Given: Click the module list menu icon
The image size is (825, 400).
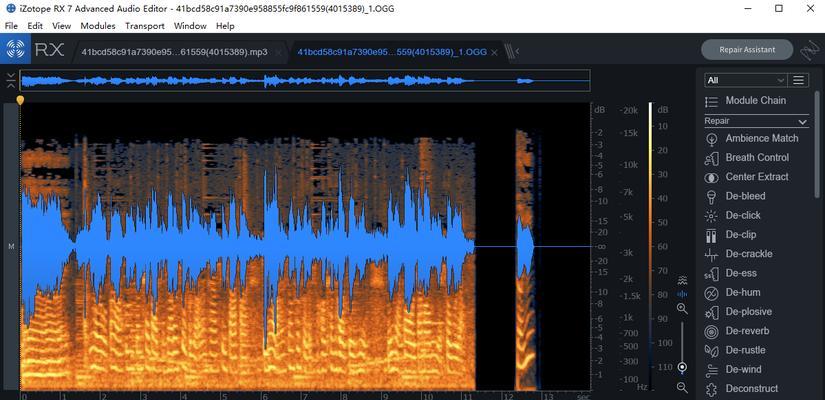Looking at the screenshot, I should point(798,80).
